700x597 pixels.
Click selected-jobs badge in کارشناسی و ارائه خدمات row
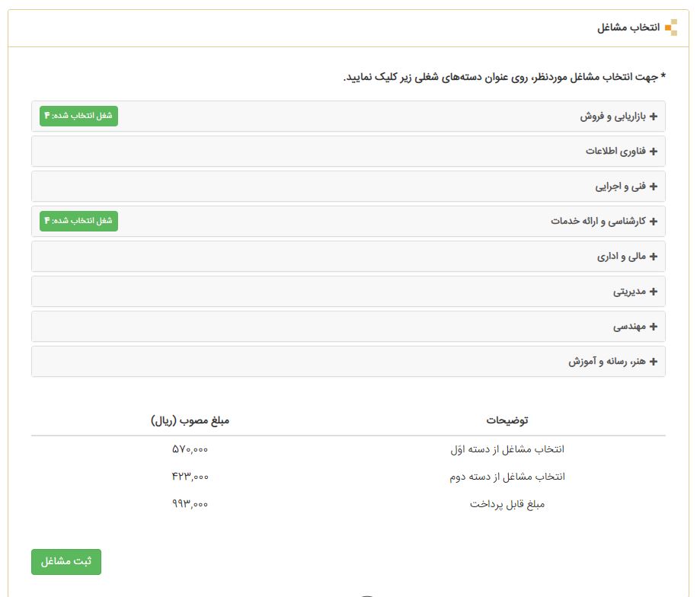[78, 222]
